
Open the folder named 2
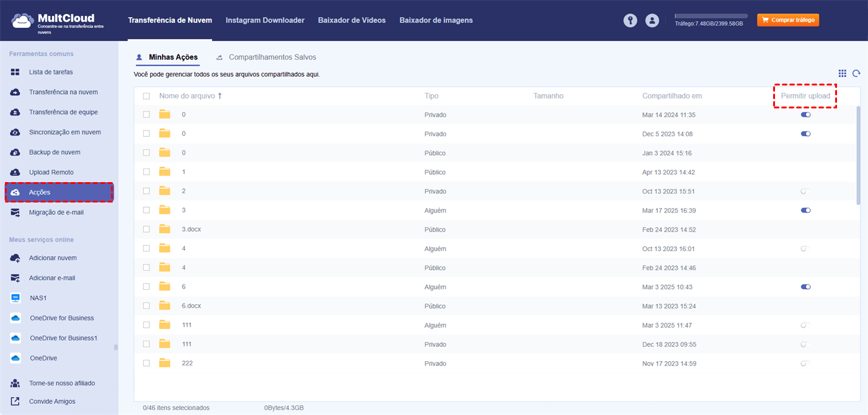coord(184,191)
